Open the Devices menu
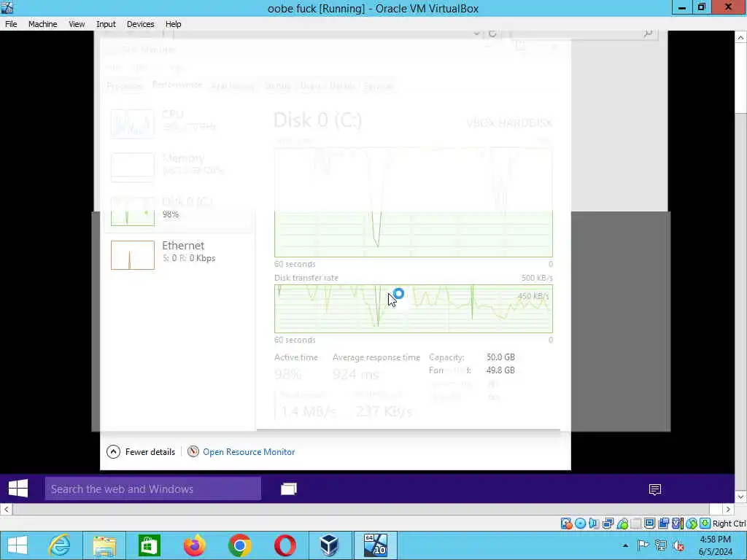The width and height of the screenshot is (747, 560). tap(140, 24)
